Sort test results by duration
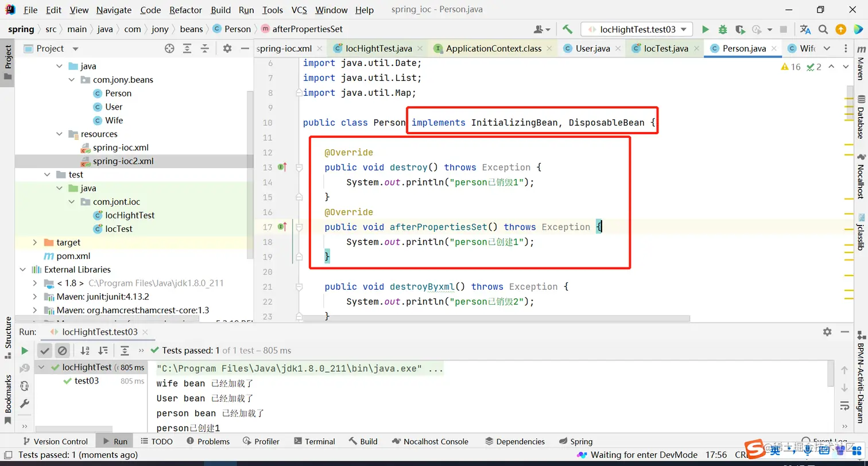 click(x=103, y=350)
